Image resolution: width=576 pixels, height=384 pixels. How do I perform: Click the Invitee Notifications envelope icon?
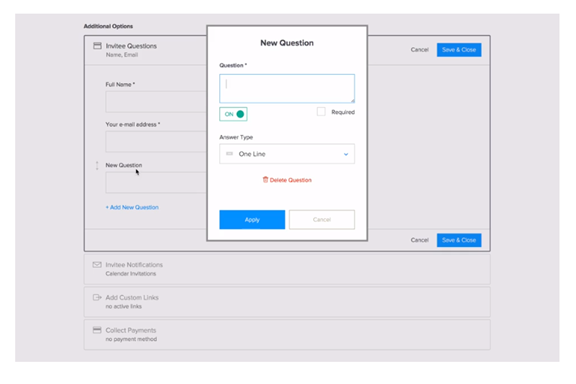coord(97,265)
